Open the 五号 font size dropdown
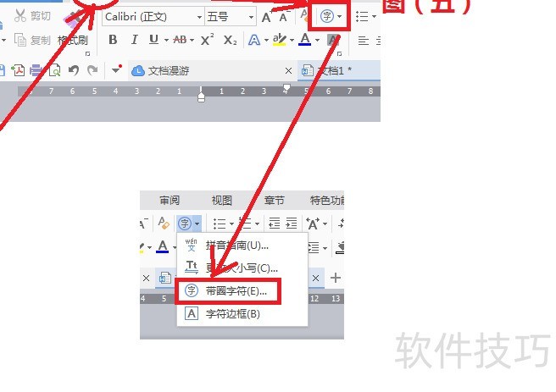The image size is (556, 392). 251,17
